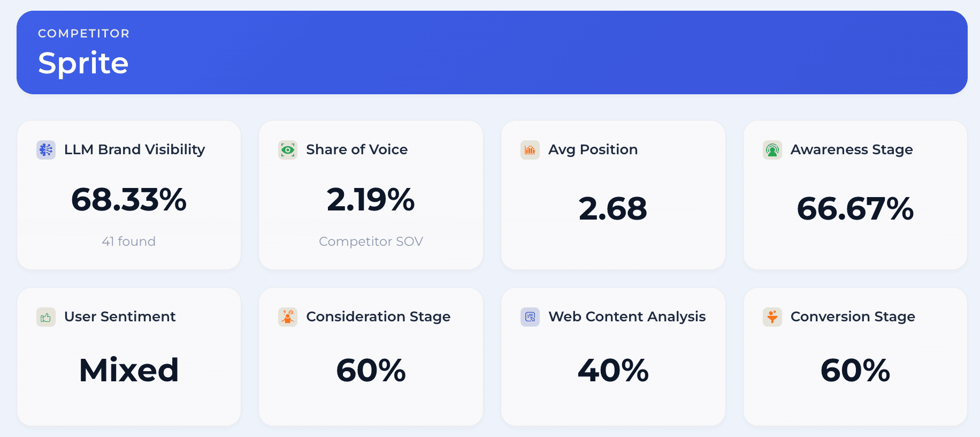Screen dimensions: 980x437
Task: Click the User Sentiment thumbs-up icon
Action: click(46, 317)
